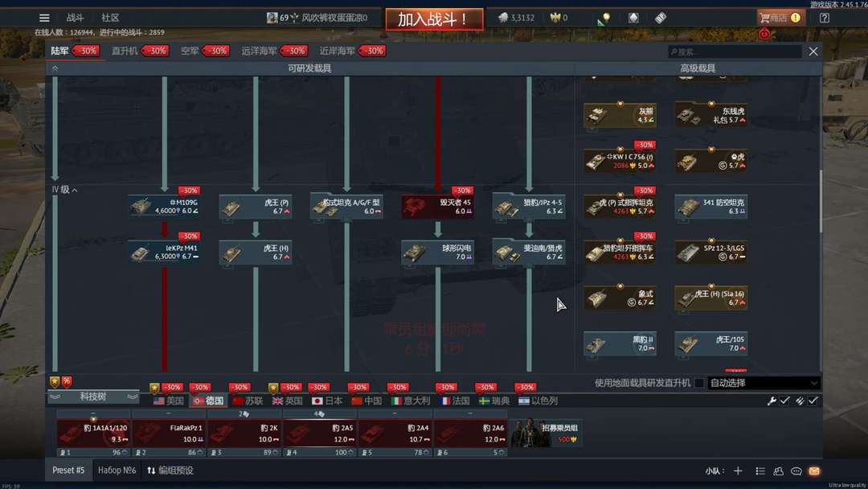Select the 虎王 (P) vehicle card
The height and width of the screenshot is (489, 868).
pos(256,207)
